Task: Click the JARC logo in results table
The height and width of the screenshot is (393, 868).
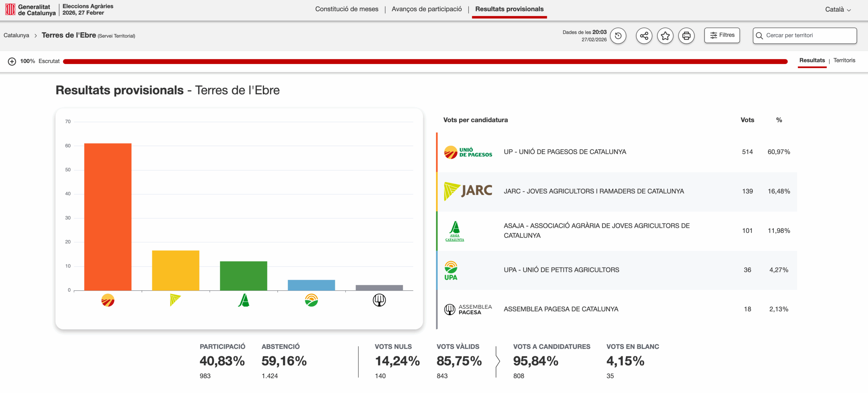Action: (x=468, y=191)
